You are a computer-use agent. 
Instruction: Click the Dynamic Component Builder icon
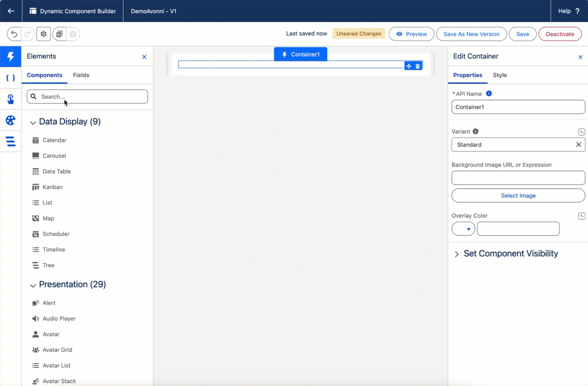(x=33, y=11)
